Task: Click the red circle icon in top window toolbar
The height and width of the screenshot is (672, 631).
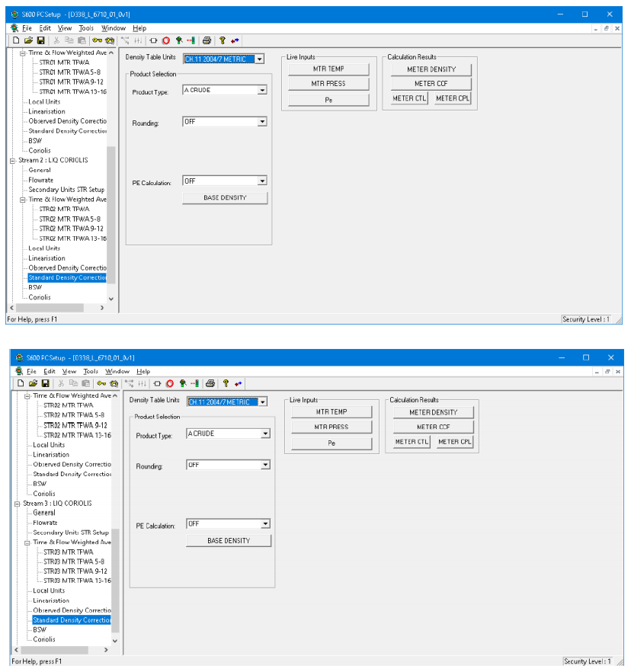Action: point(166,40)
